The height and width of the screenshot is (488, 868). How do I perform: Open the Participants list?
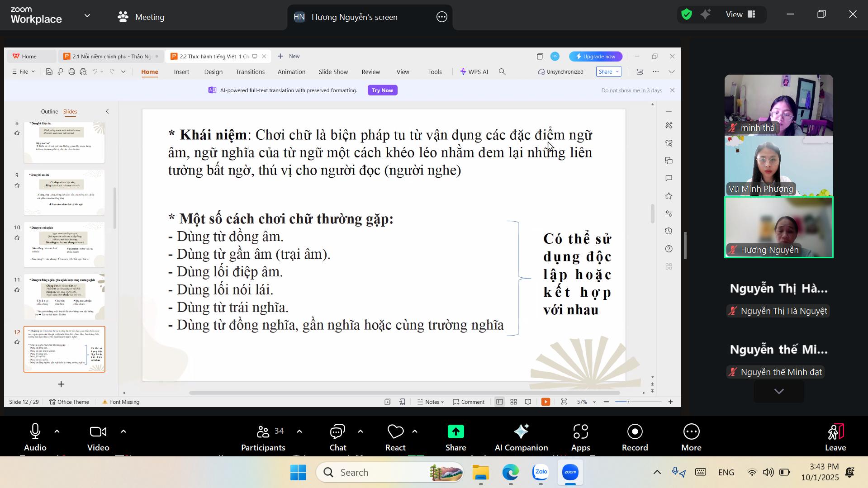pyautogui.click(x=263, y=437)
